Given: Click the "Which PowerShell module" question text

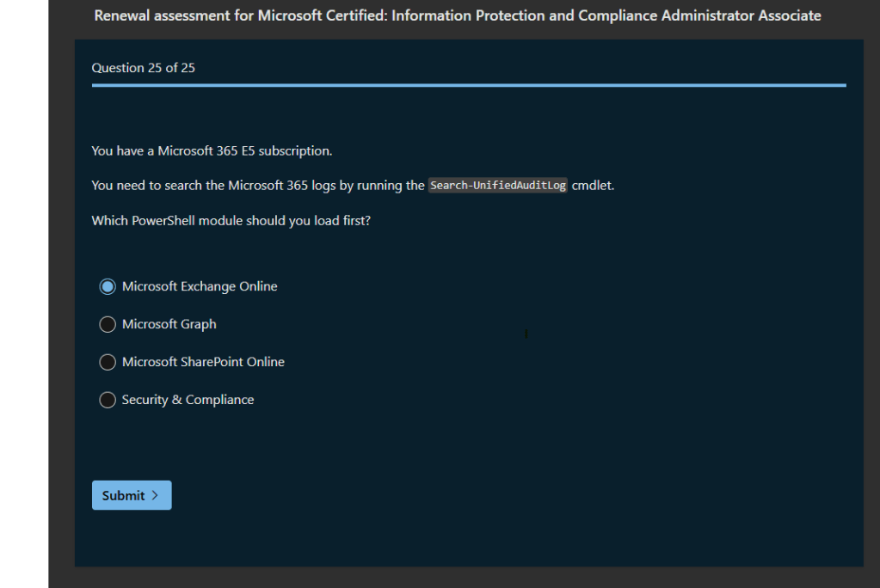Looking at the screenshot, I should pos(231,221).
